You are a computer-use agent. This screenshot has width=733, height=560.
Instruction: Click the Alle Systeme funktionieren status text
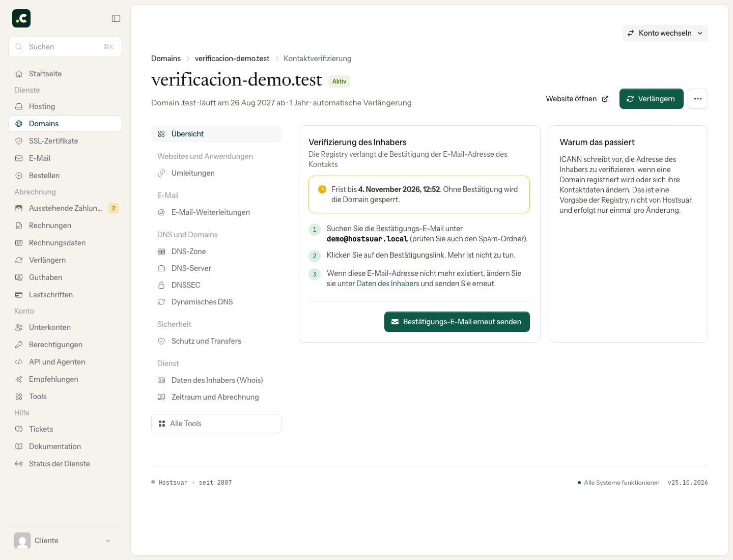(622, 483)
